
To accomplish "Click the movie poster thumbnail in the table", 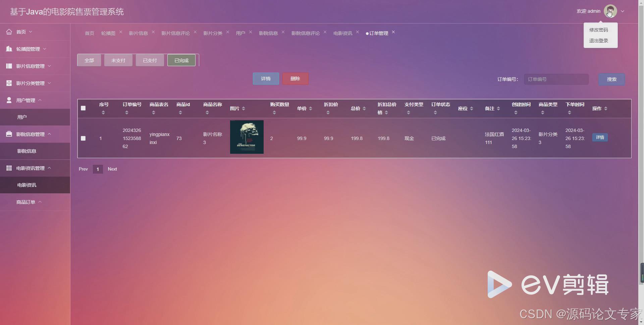I will (246, 137).
